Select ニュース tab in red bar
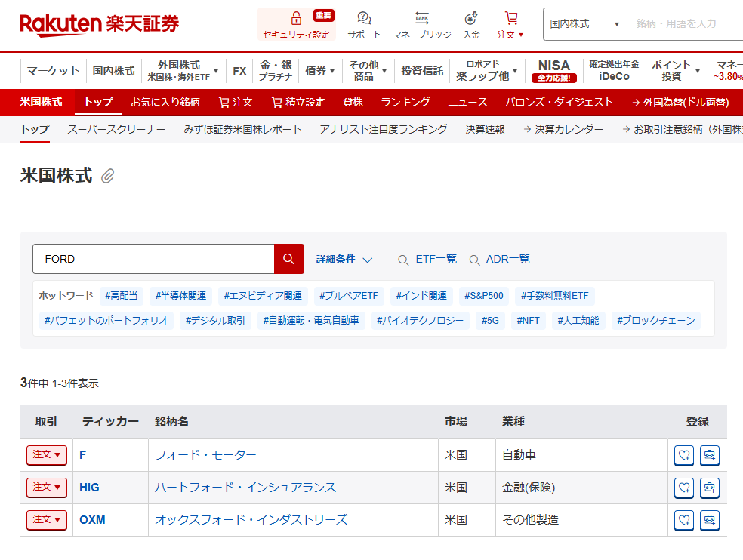Viewport: 743px width, 560px height. click(467, 103)
